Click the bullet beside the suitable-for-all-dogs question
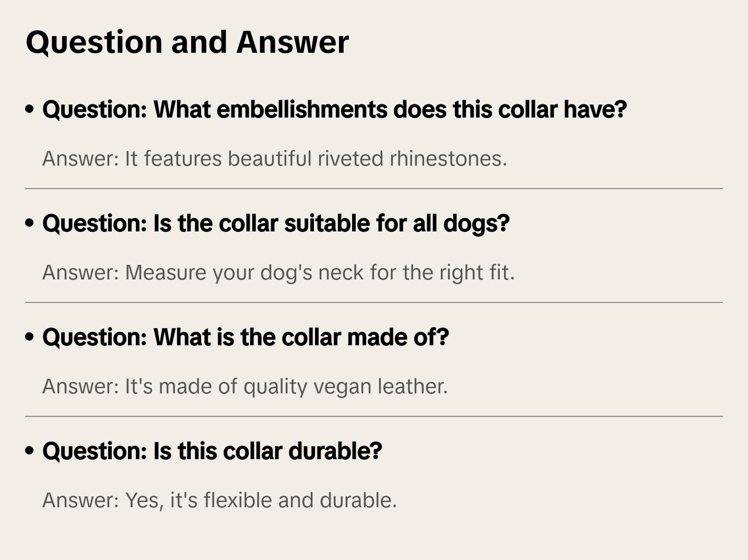Screen dimensions: 748x560 coord(30,223)
